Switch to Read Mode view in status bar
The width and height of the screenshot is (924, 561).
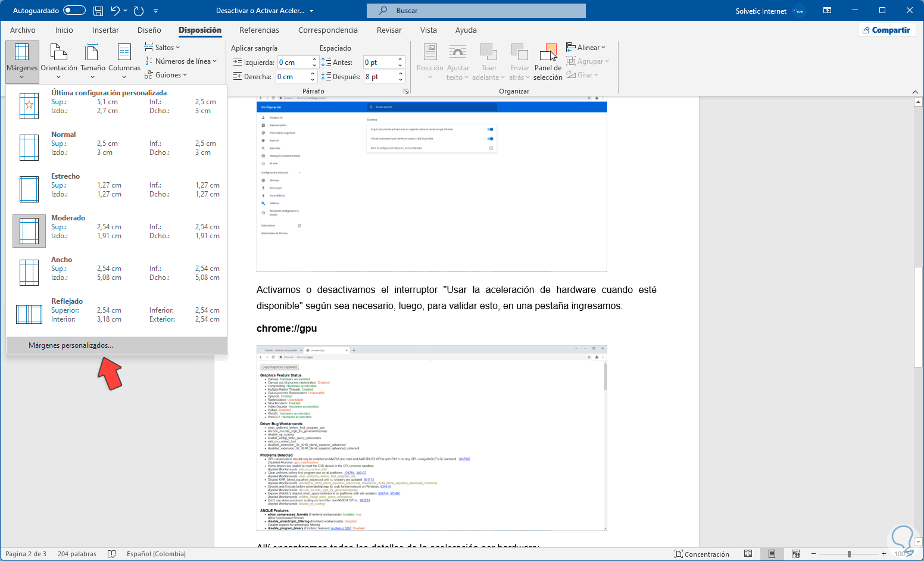coord(748,554)
